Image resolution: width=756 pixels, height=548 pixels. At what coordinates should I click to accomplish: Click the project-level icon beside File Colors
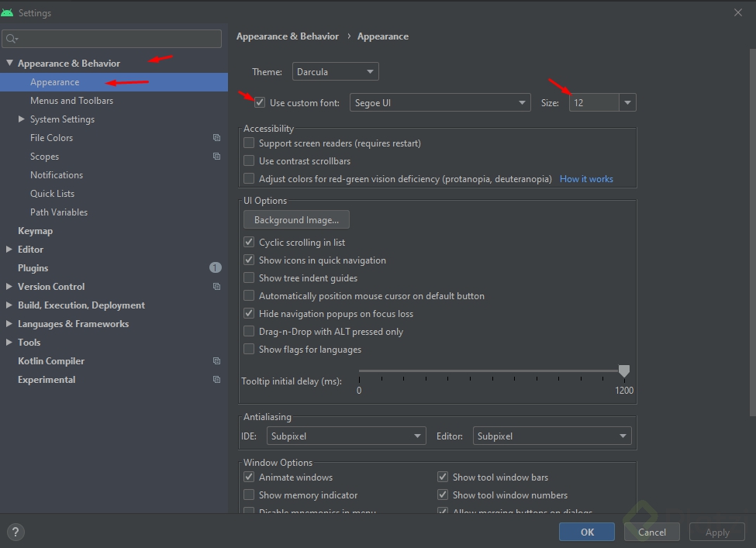tap(217, 138)
